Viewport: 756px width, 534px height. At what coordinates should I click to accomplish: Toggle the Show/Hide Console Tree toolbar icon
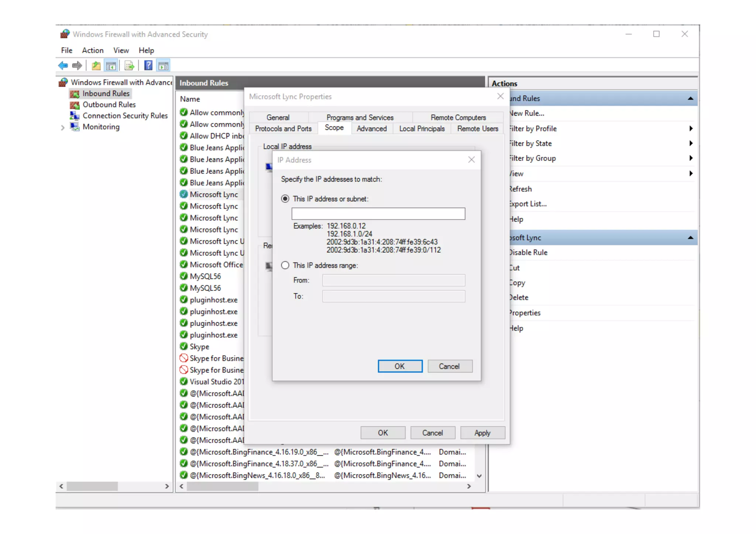[111, 66]
